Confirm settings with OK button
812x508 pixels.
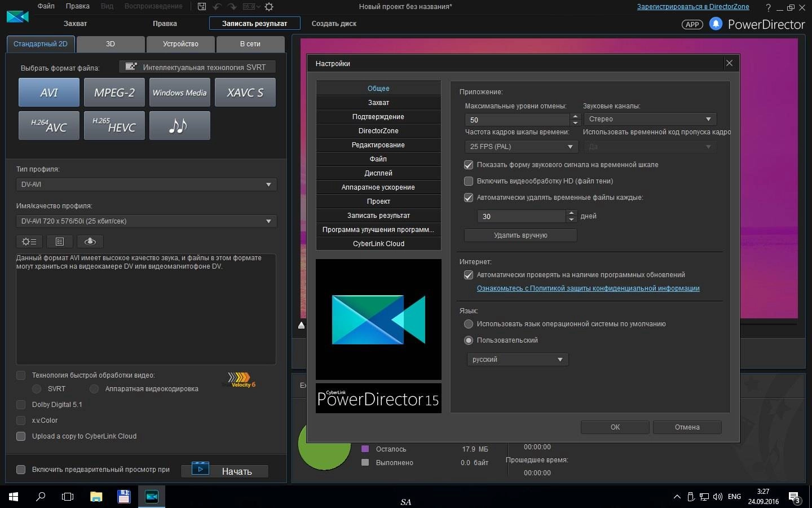[x=615, y=427]
